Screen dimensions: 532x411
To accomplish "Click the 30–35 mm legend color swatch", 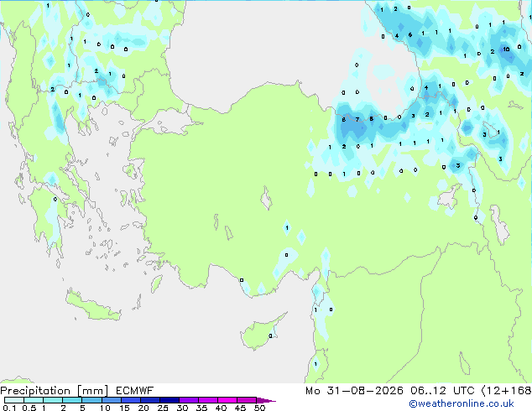I will point(188,400).
